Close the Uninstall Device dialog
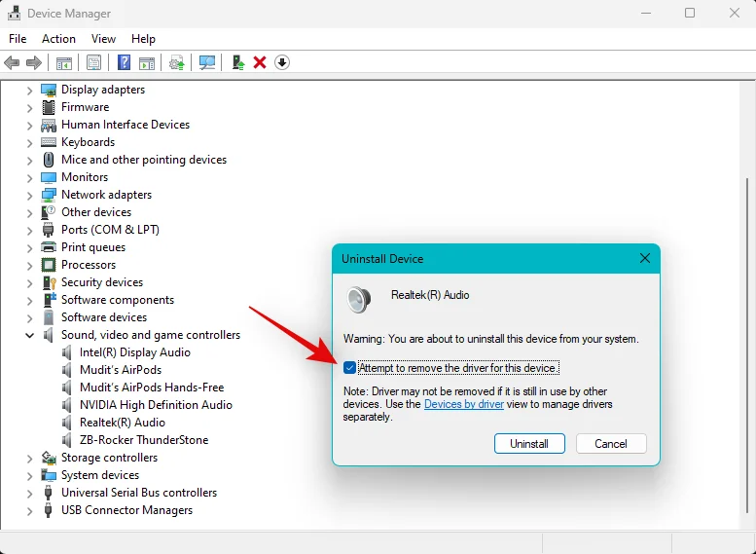The width and height of the screenshot is (756, 554). pos(645,259)
